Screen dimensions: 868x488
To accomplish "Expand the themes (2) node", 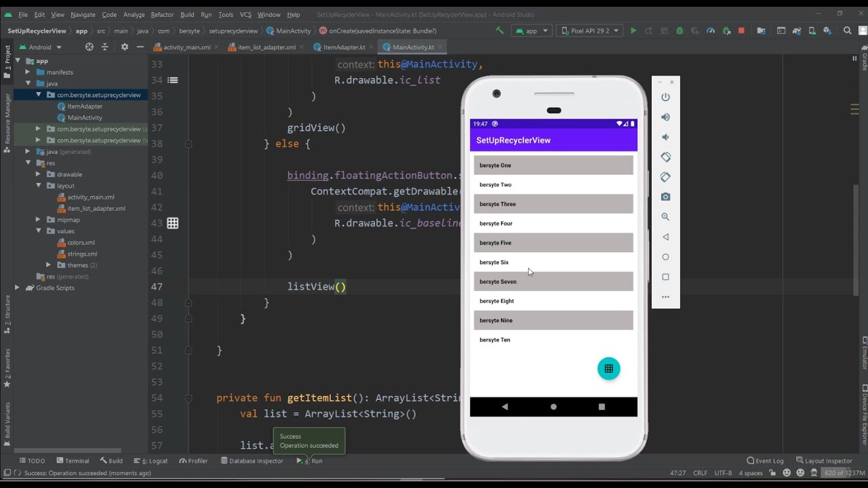I will 48,265.
